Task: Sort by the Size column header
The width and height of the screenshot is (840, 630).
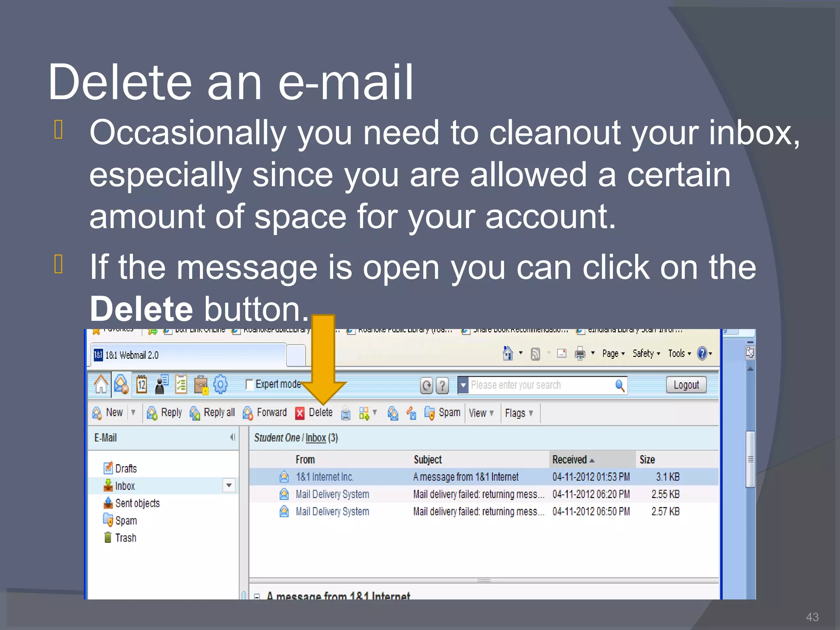Action: (647, 459)
